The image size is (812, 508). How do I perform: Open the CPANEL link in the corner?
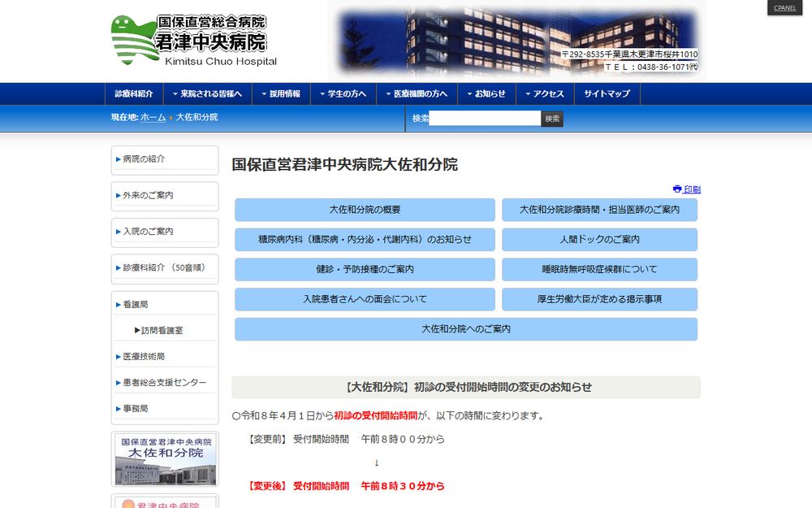(x=784, y=8)
